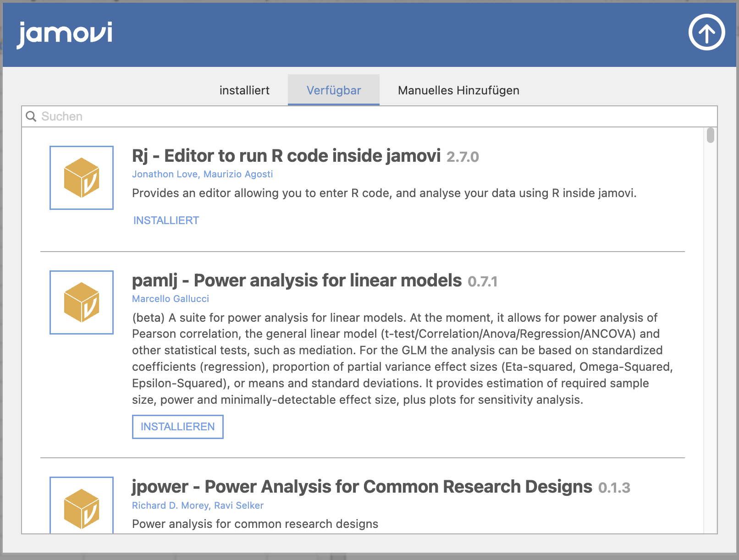739x560 pixels.
Task: Click the jamovi logo
Action: pos(64,34)
